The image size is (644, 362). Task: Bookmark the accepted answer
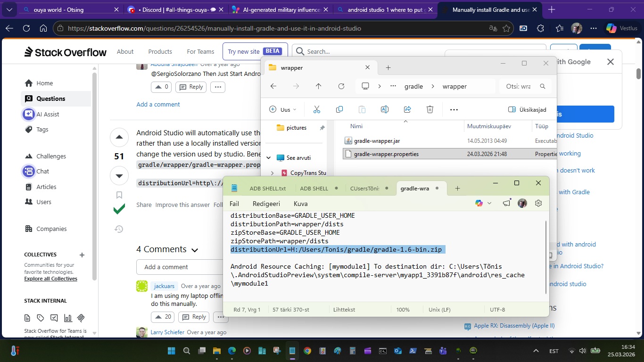point(119,195)
